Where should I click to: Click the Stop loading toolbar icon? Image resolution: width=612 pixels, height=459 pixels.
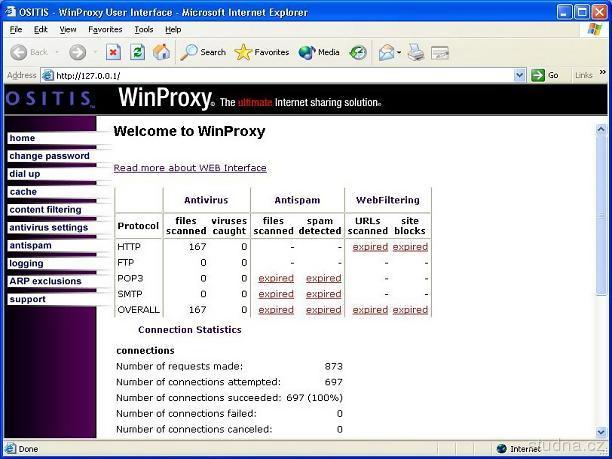pyautogui.click(x=113, y=52)
